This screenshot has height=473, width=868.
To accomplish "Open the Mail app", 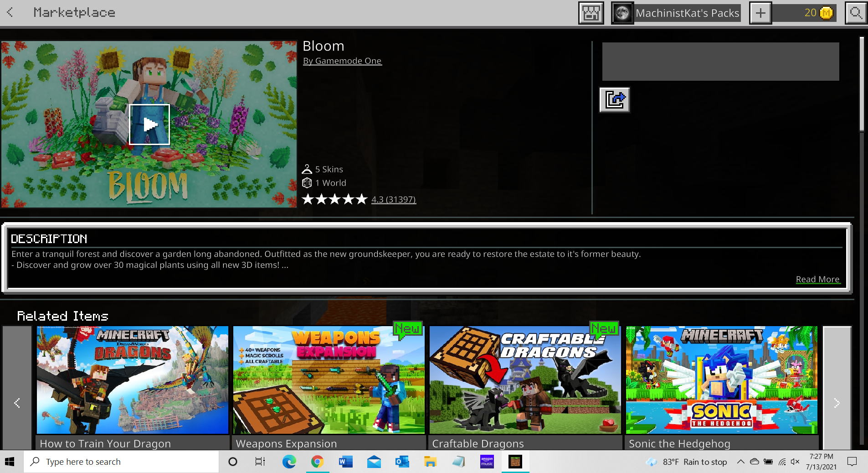I will pyautogui.click(x=374, y=462).
